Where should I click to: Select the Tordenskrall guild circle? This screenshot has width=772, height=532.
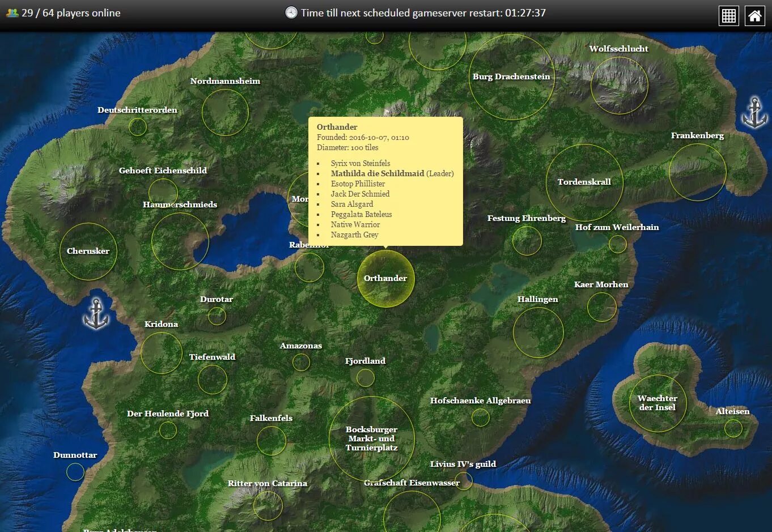coord(584,182)
